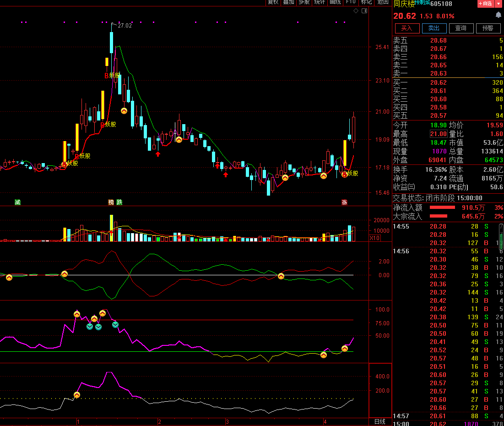Click the month 1 timeline marker
This screenshot has width=504, height=426.
tap(78, 422)
